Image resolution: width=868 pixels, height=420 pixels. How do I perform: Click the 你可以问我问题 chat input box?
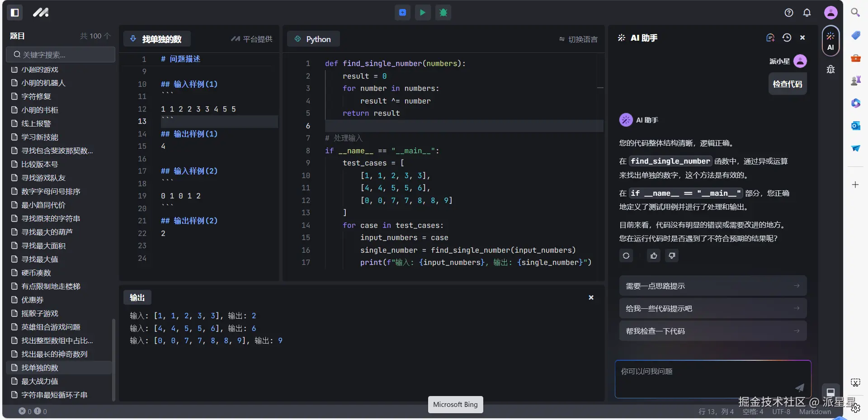pyautogui.click(x=713, y=379)
